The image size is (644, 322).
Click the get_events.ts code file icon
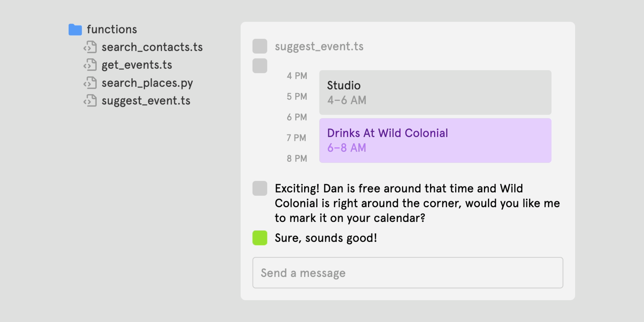90,65
